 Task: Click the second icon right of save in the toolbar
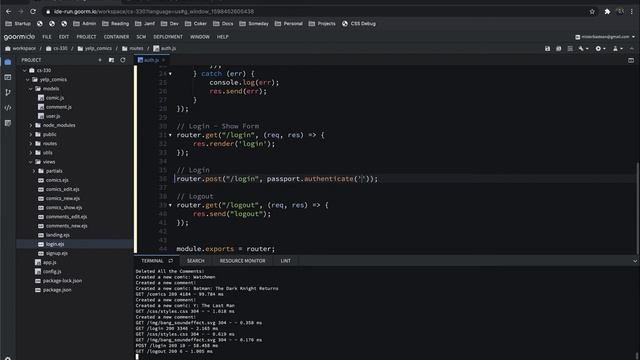click(x=559, y=49)
